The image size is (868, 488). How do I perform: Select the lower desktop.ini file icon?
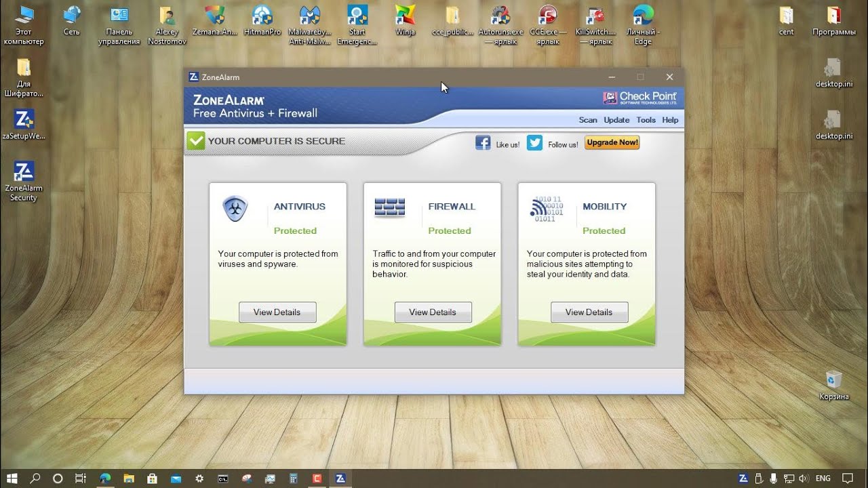coord(834,125)
